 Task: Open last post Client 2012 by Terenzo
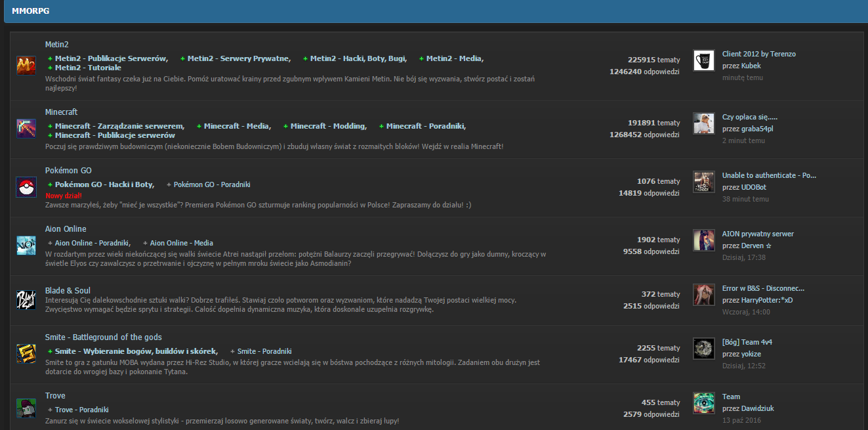[759, 54]
